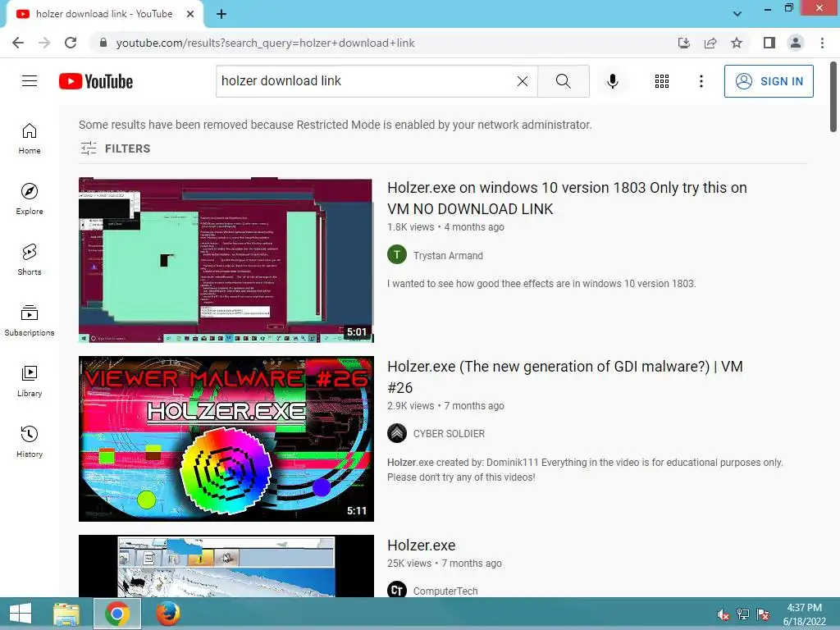Open History in the sidebar
The width and height of the screenshot is (840, 630).
click(30, 442)
